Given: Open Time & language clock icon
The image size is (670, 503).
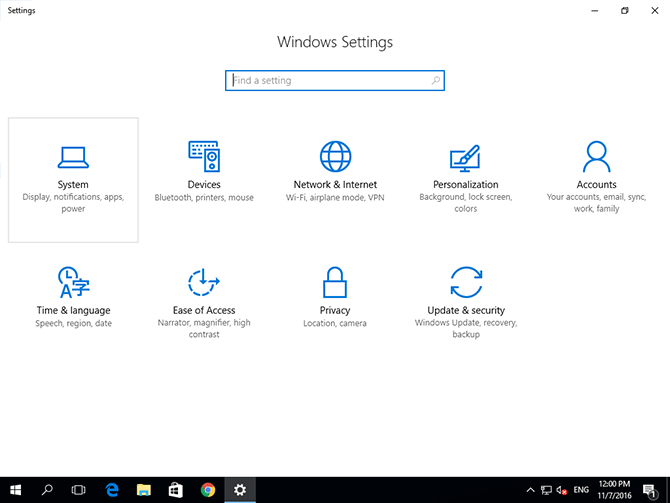Looking at the screenshot, I should (73, 282).
